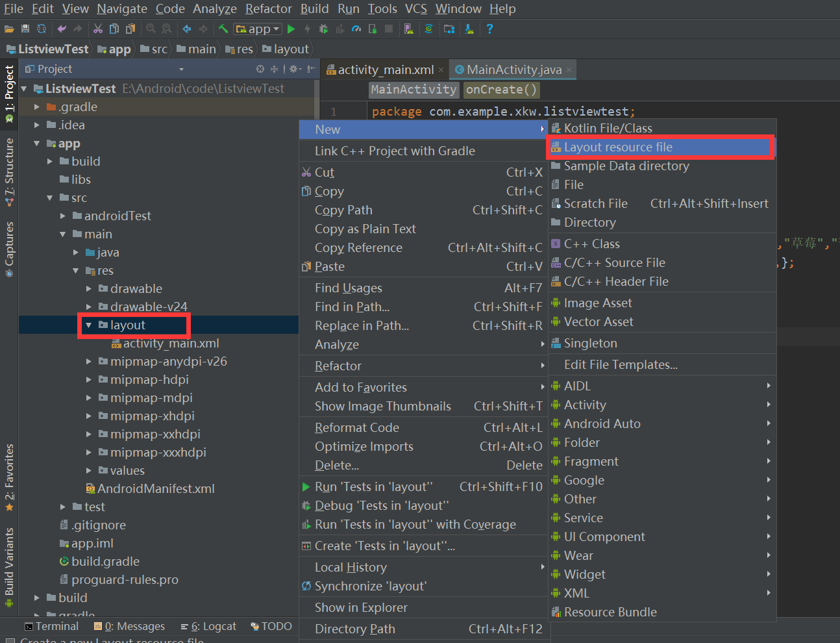Open the Build Variants side tab
The image size is (840, 643).
(9, 568)
